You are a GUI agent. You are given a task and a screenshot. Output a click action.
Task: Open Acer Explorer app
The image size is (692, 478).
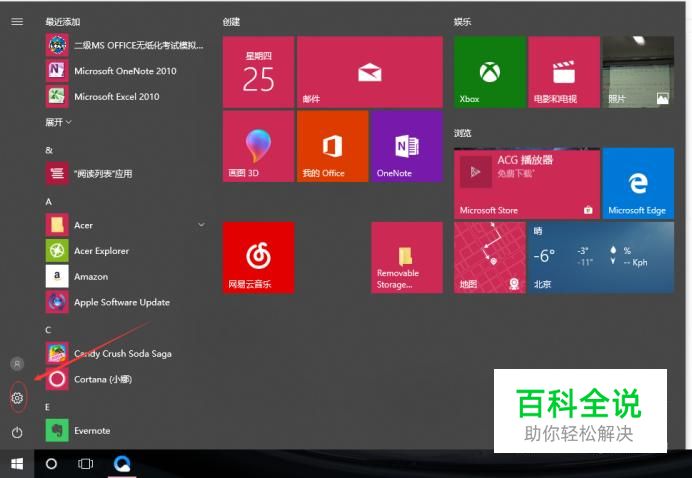click(125, 251)
